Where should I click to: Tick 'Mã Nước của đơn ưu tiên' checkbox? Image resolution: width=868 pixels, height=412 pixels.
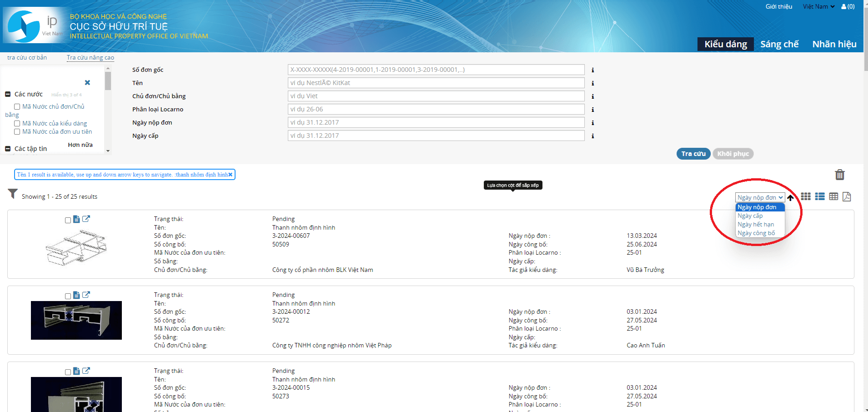click(x=17, y=132)
